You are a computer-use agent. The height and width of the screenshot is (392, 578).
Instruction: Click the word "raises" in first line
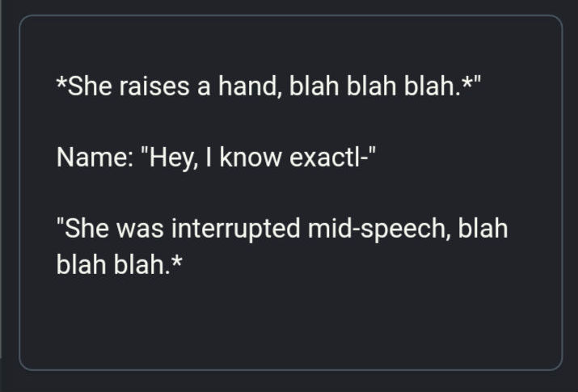point(154,86)
